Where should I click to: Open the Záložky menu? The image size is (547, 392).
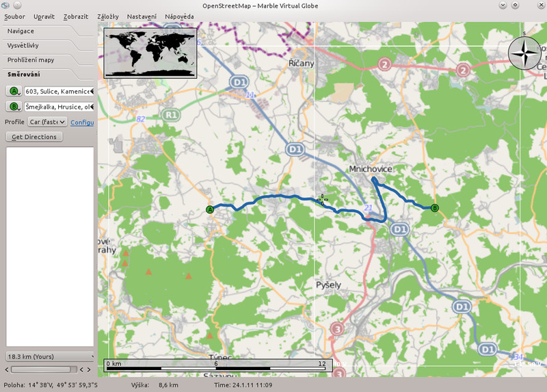coord(108,16)
